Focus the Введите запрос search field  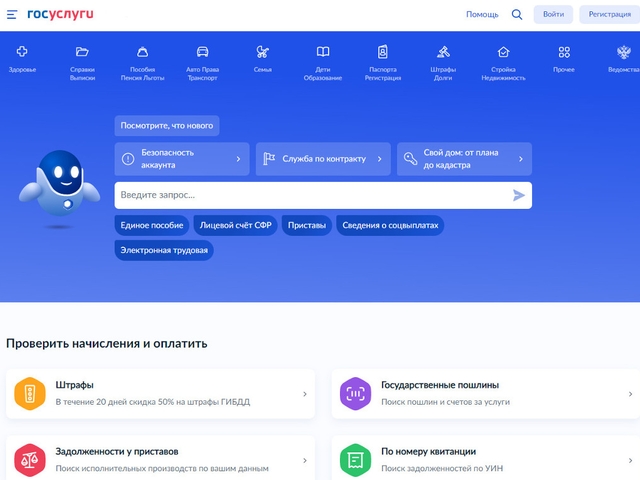pyautogui.click(x=323, y=196)
